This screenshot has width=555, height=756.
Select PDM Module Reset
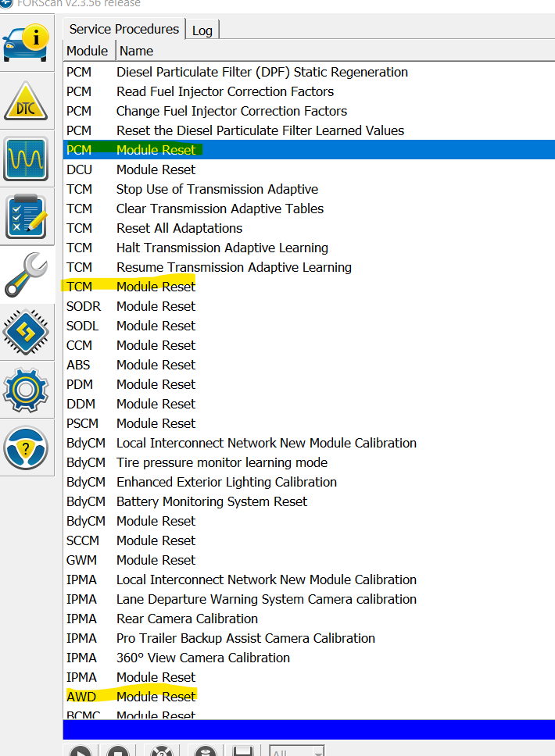pos(309,384)
